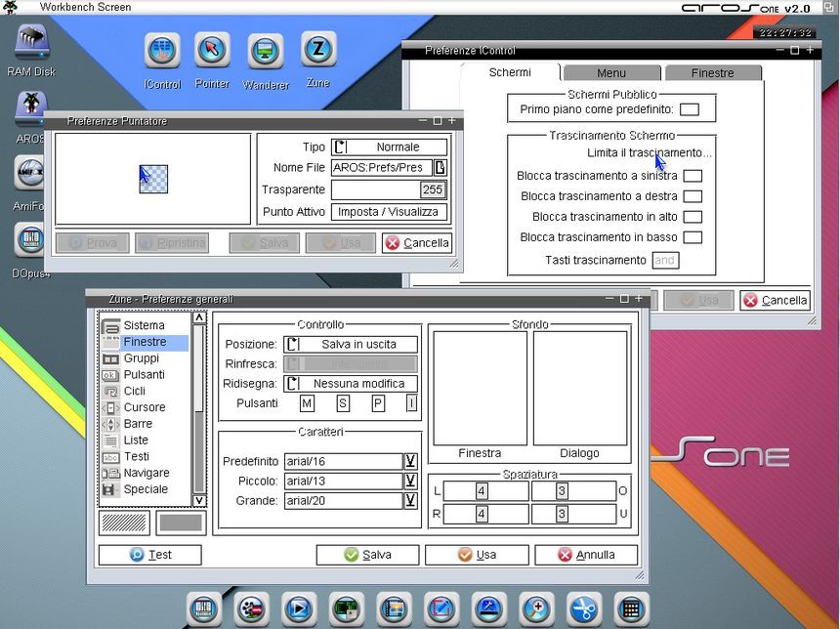Launch the Wanderer preferences icon

[x=265, y=51]
